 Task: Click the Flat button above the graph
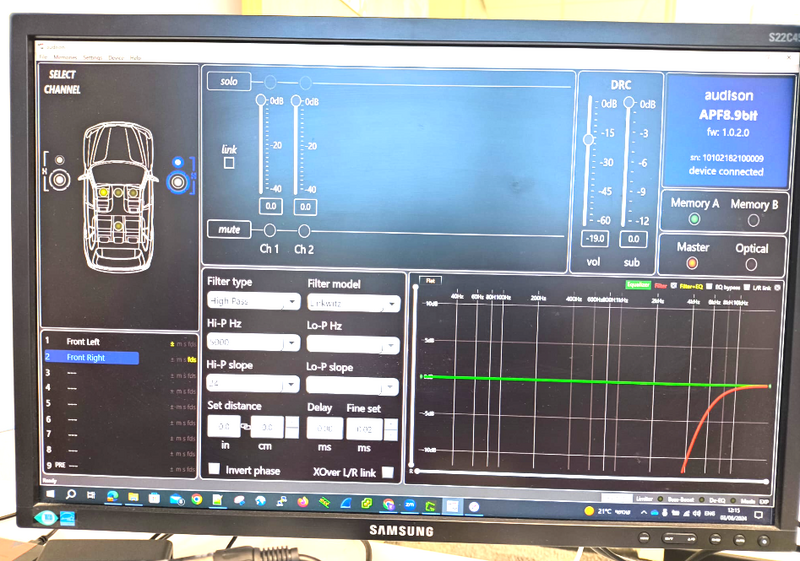point(430,280)
